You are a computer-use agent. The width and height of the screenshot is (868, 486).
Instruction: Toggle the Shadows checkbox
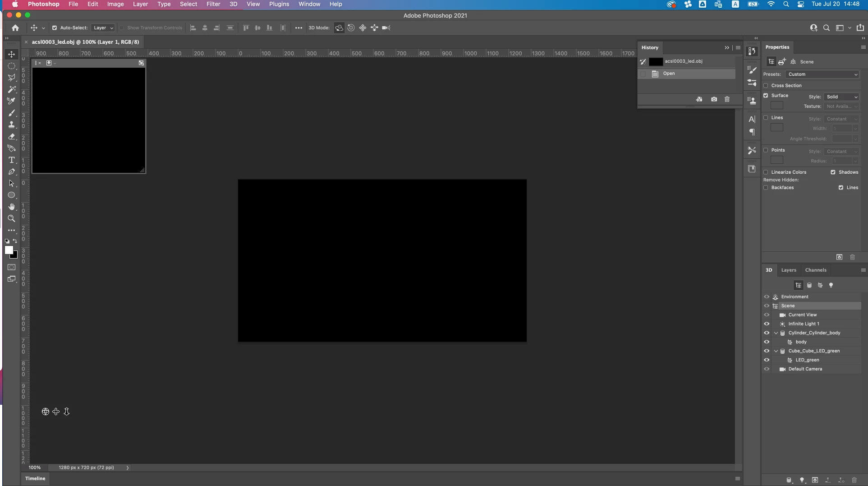[x=833, y=172]
